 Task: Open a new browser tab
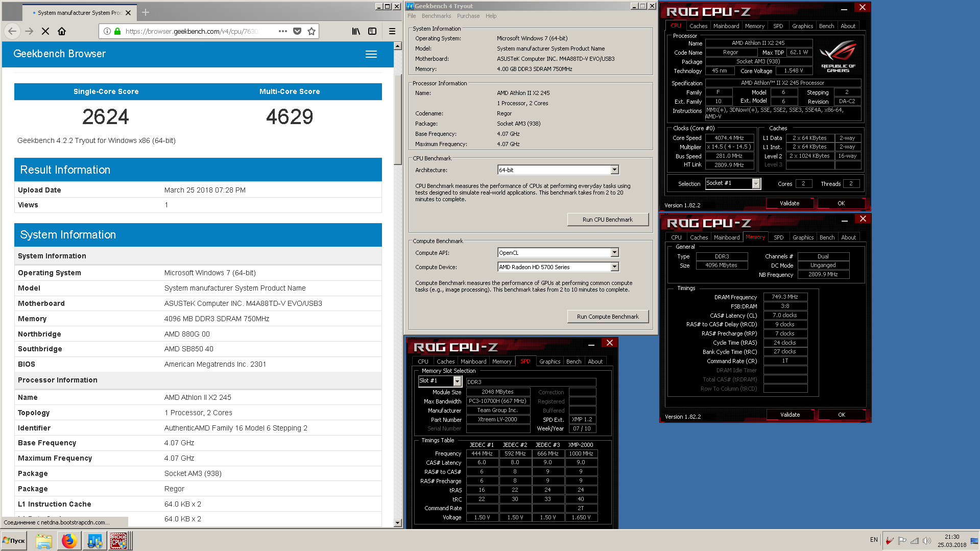tap(146, 12)
